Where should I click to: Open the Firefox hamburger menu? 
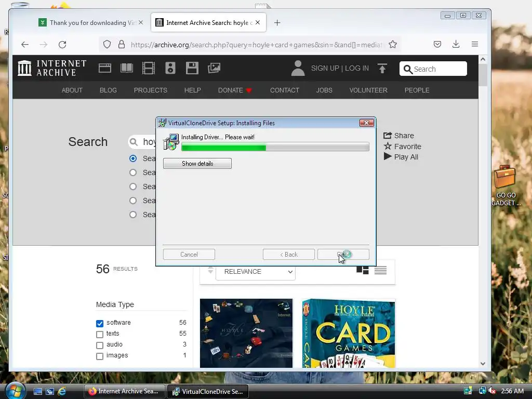(475, 44)
